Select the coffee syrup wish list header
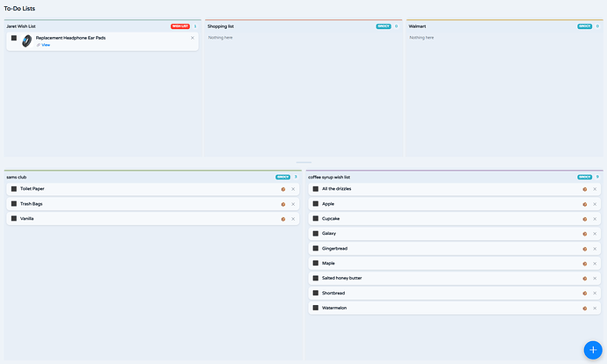 click(x=329, y=178)
